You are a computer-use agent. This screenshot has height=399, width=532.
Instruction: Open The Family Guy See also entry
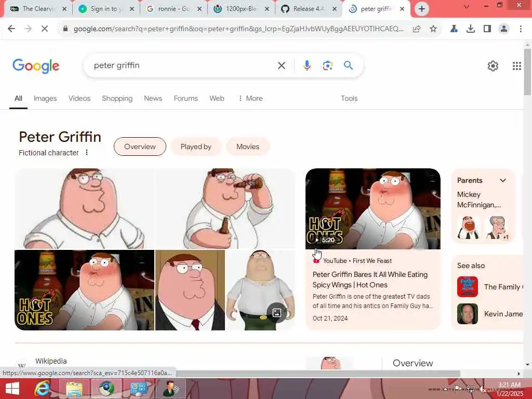point(490,287)
